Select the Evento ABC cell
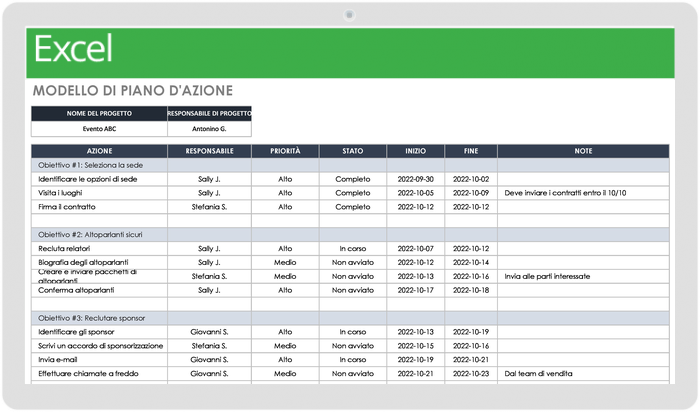 (99, 129)
